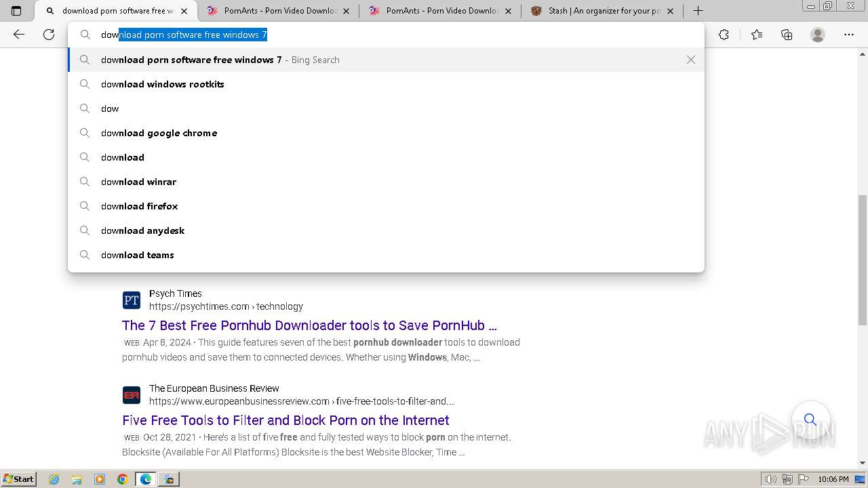Switch to PornAnts tab beside the active search tab
The width and height of the screenshot is (868, 488).
click(x=278, y=11)
